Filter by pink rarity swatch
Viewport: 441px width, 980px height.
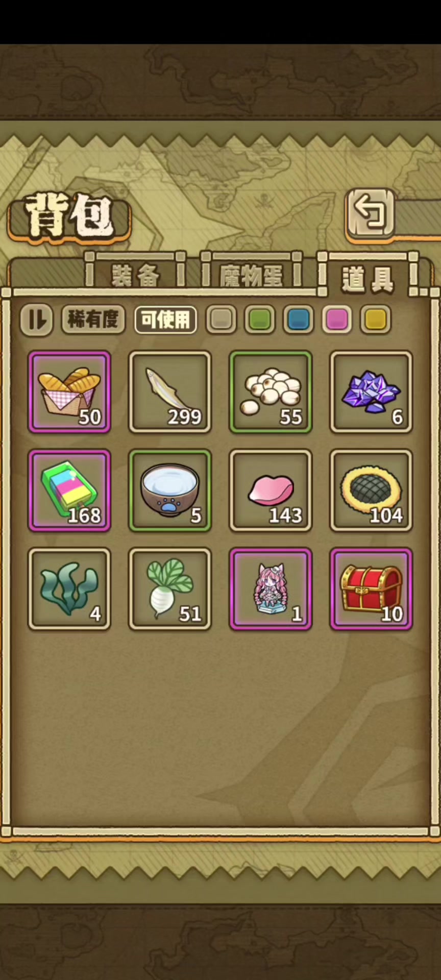(x=337, y=320)
